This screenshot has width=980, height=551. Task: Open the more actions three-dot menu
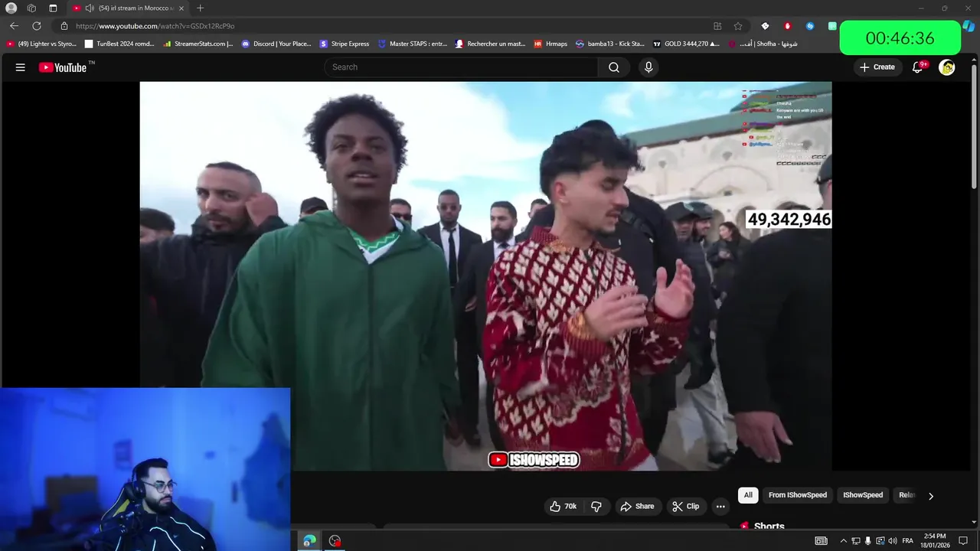coord(720,507)
